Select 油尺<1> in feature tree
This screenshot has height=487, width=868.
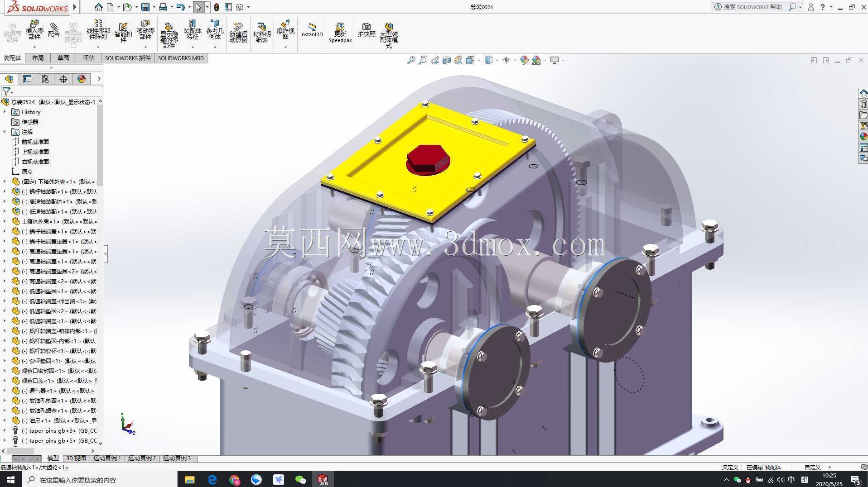(54, 420)
